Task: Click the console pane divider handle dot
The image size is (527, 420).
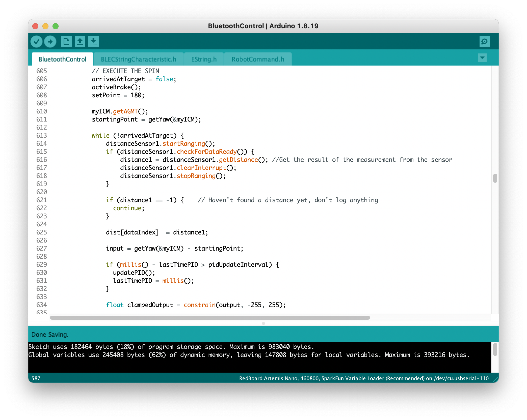Action: [263, 323]
